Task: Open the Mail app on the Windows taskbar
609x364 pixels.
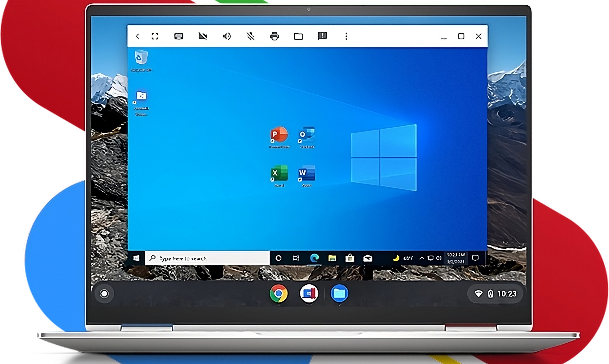Action: (368, 258)
